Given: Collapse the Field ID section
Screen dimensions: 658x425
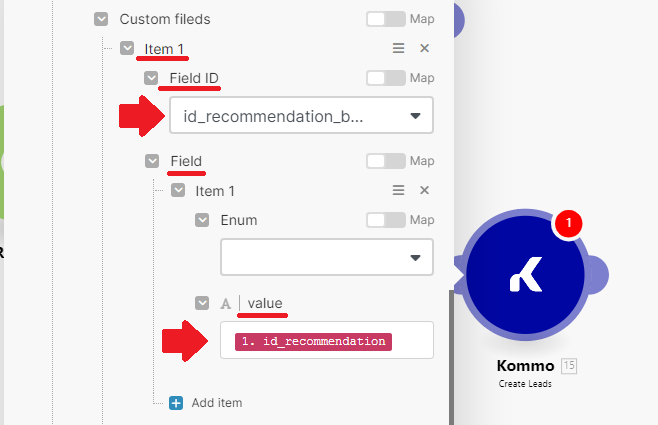Looking at the screenshot, I should tap(151, 78).
